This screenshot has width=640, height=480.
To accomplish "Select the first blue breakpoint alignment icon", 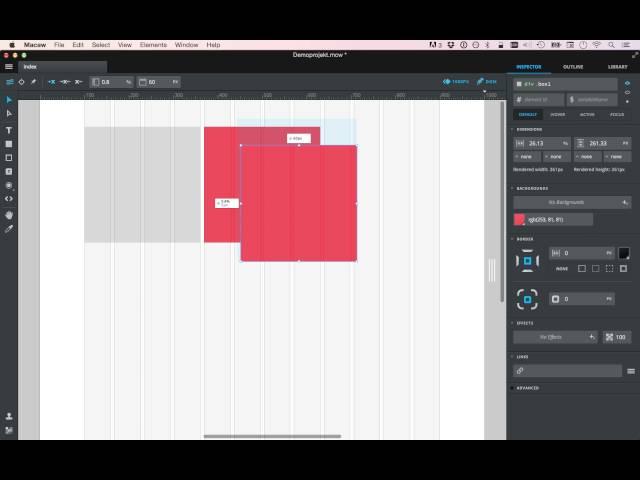I will [x=51, y=82].
